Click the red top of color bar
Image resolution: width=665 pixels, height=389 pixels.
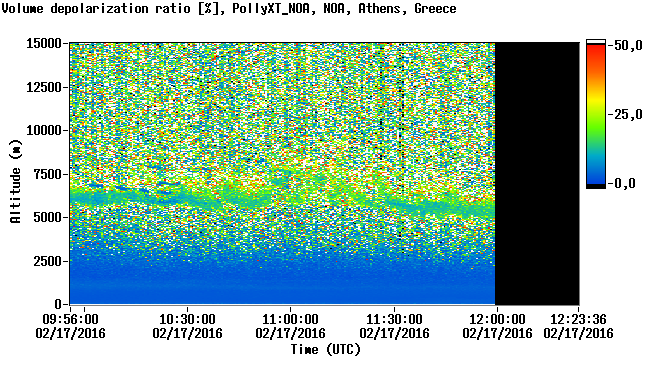(596, 49)
